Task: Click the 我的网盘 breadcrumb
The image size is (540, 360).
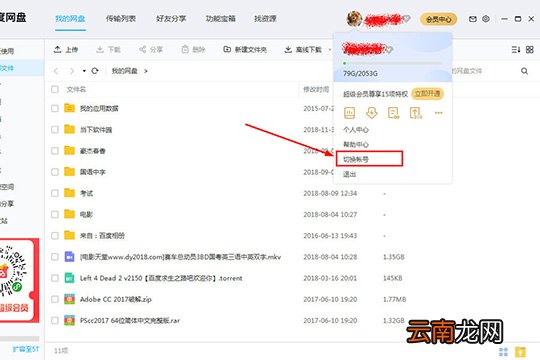Action: click(x=124, y=71)
